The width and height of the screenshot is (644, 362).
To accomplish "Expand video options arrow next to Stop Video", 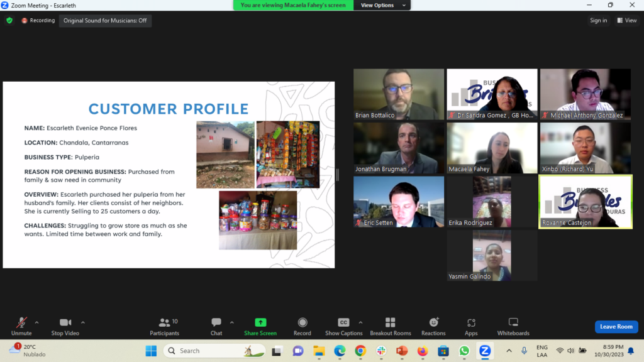I will click(x=83, y=322).
